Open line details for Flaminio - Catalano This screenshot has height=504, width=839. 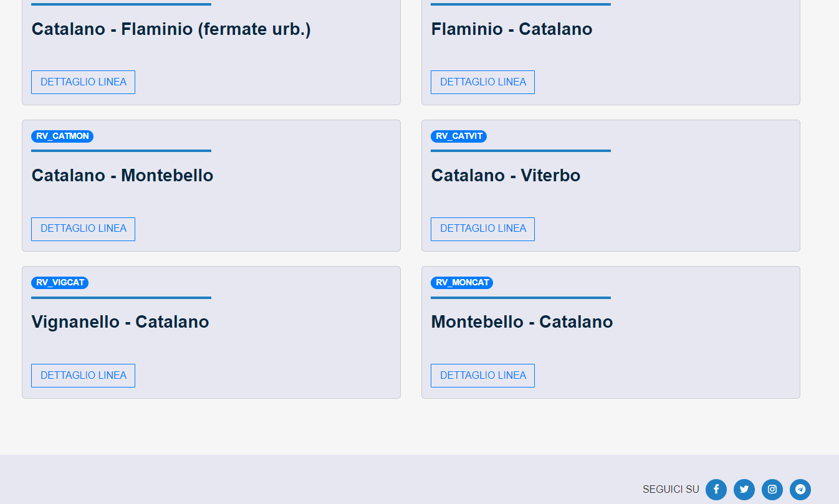pyautogui.click(x=482, y=82)
